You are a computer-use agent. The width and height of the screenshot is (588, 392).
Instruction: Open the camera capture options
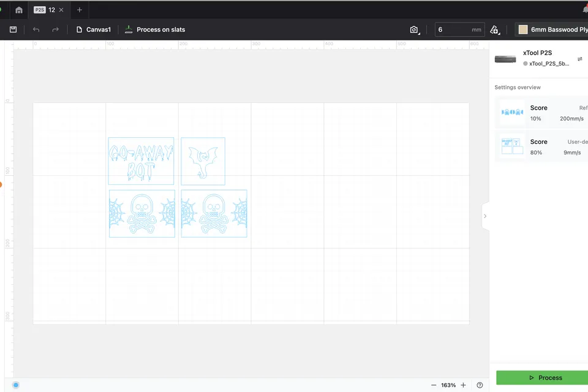[415, 29]
